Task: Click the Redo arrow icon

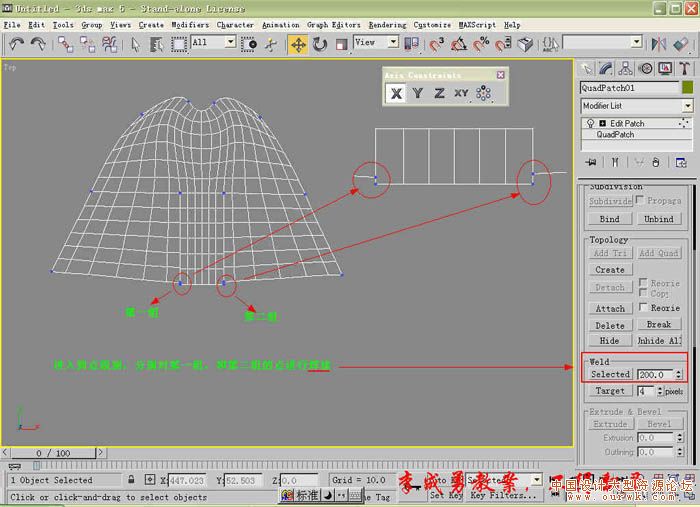Action: coord(38,44)
